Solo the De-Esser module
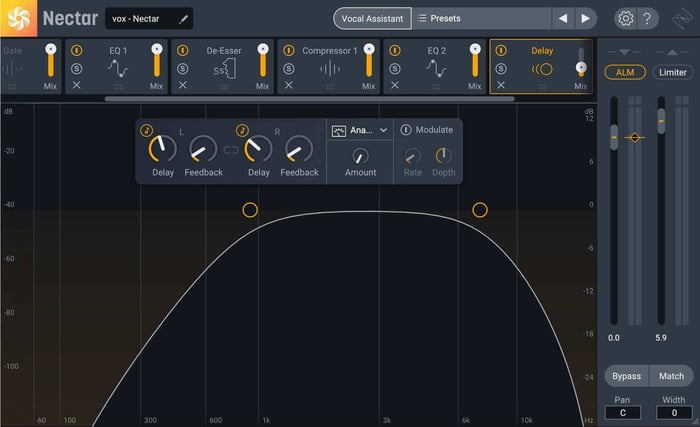Viewport: 700px width, 427px height. tap(183, 68)
